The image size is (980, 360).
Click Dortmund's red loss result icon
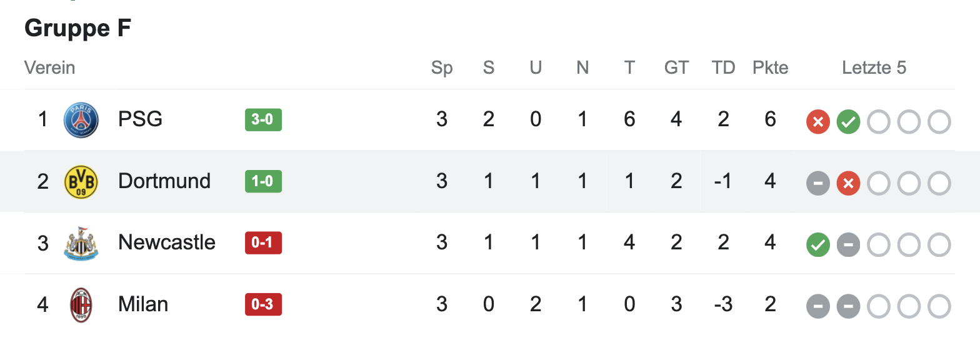(848, 183)
